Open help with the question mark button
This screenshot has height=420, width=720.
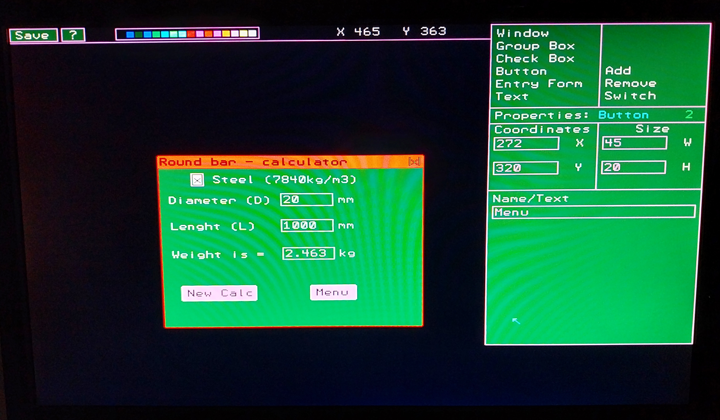73,35
